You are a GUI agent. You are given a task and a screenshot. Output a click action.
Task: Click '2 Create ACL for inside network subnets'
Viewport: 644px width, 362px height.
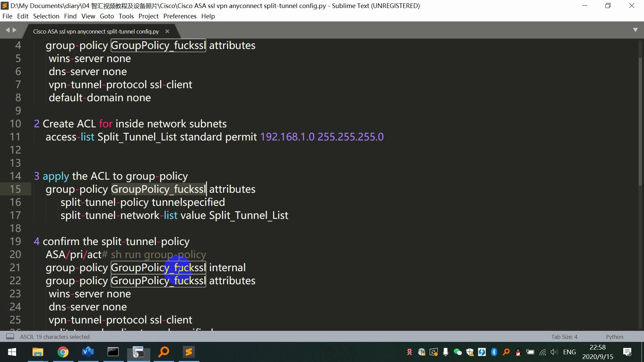(130, 124)
